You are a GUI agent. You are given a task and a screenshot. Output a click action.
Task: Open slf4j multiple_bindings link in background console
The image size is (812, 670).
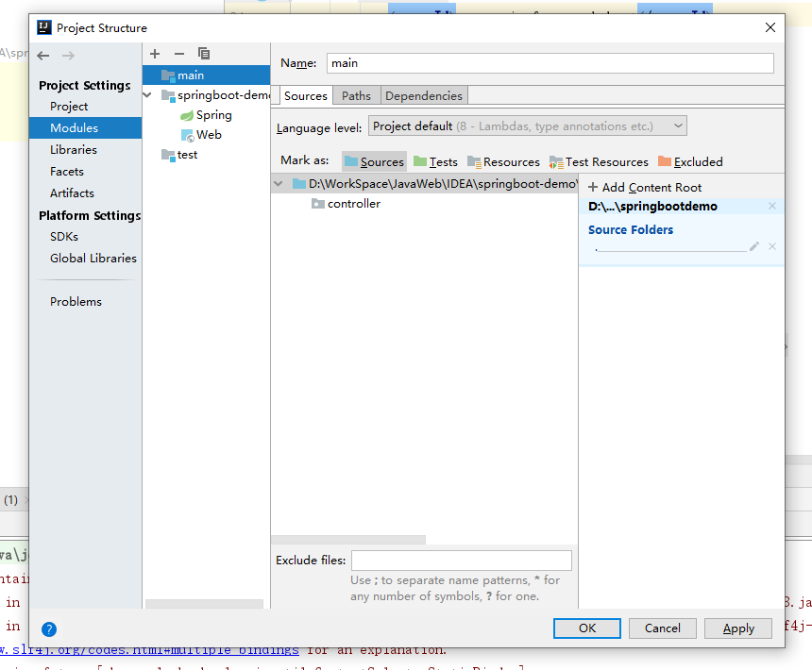149,650
